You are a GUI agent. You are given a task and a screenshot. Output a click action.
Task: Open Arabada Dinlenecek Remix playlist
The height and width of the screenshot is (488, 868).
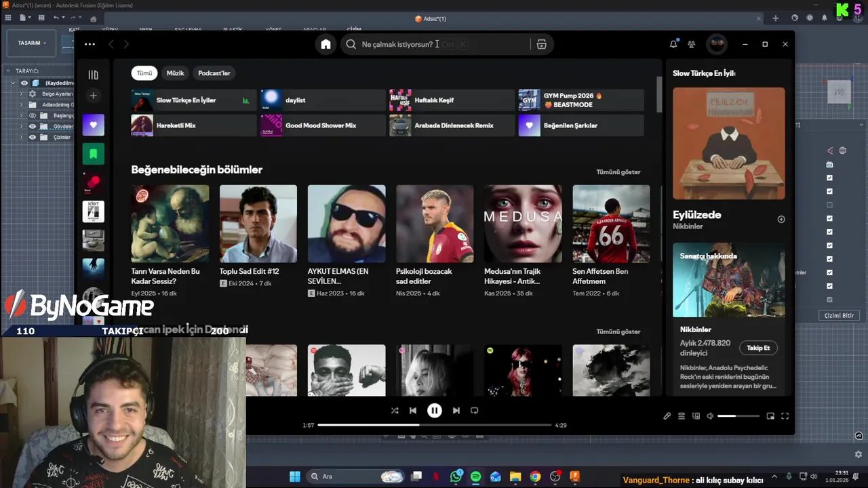(x=452, y=125)
